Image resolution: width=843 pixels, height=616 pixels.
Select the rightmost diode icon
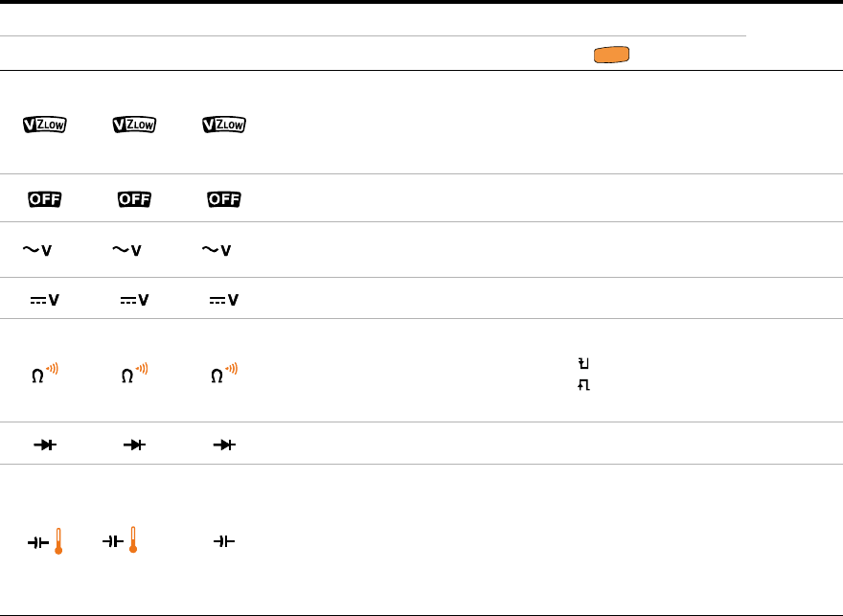point(224,445)
